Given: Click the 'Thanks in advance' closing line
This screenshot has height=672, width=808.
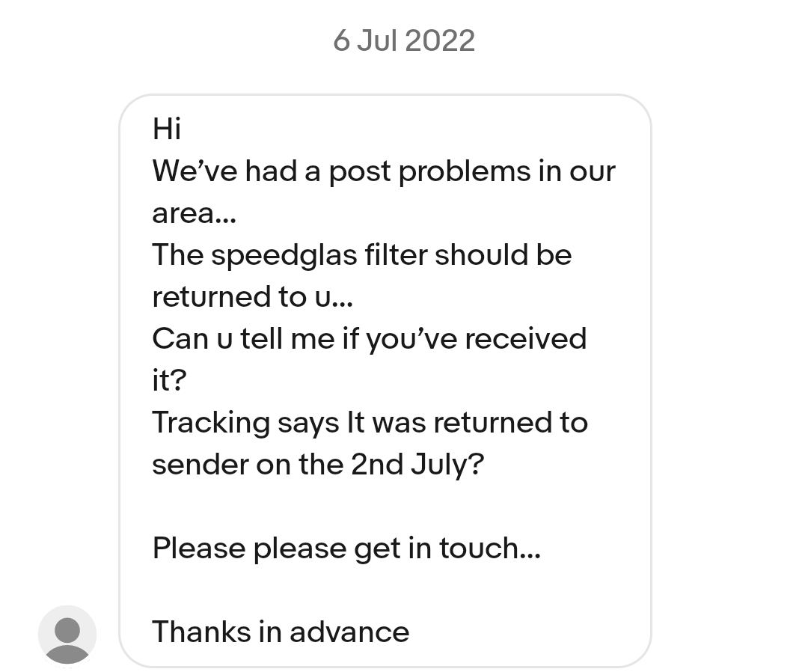Looking at the screenshot, I should [x=281, y=632].
